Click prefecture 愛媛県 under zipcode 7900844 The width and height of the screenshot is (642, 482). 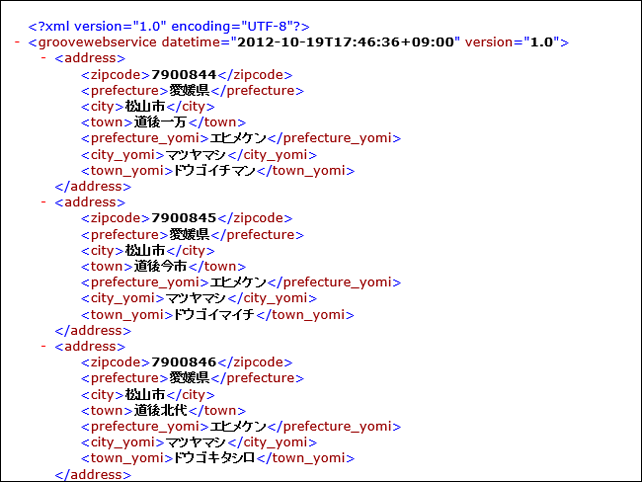pos(190,91)
